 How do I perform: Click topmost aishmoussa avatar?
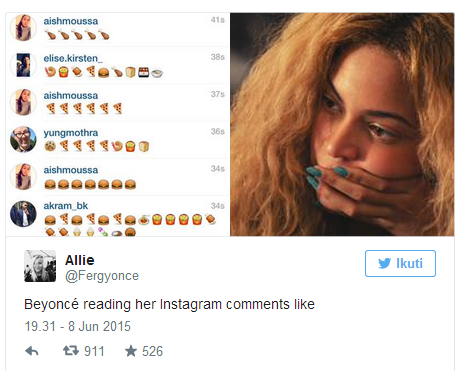pos(23,28)
